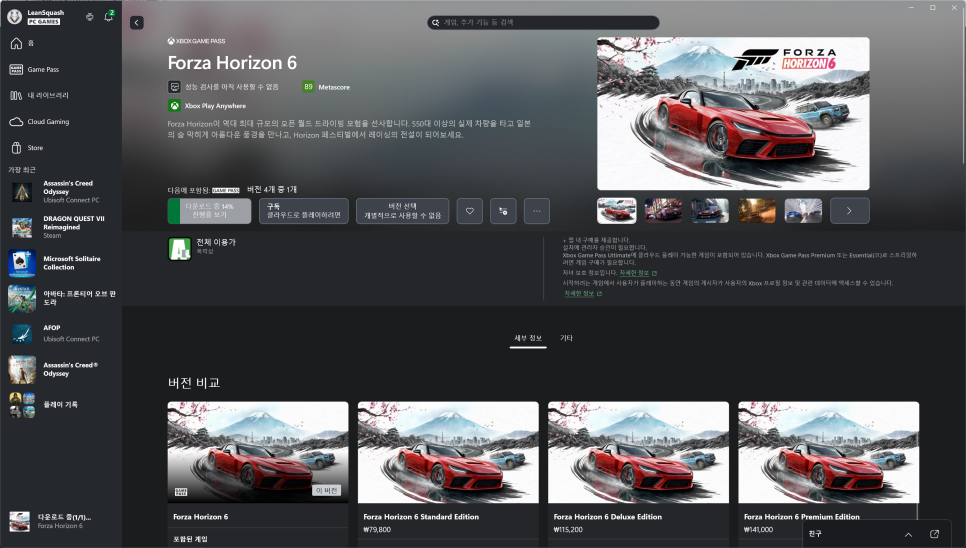Open Forza Horizon 6 Standard Edition card
Viewport: 966px width, 548px height.
[448, 474]
